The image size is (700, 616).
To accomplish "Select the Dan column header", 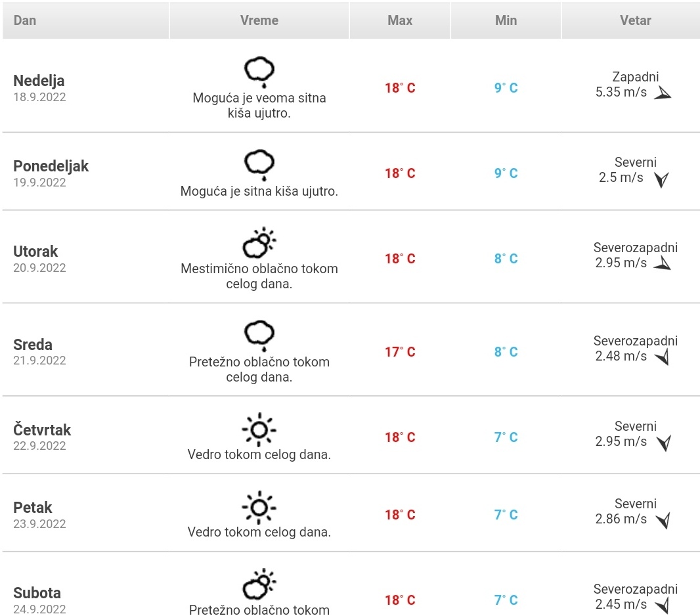I will pos(86,20).
